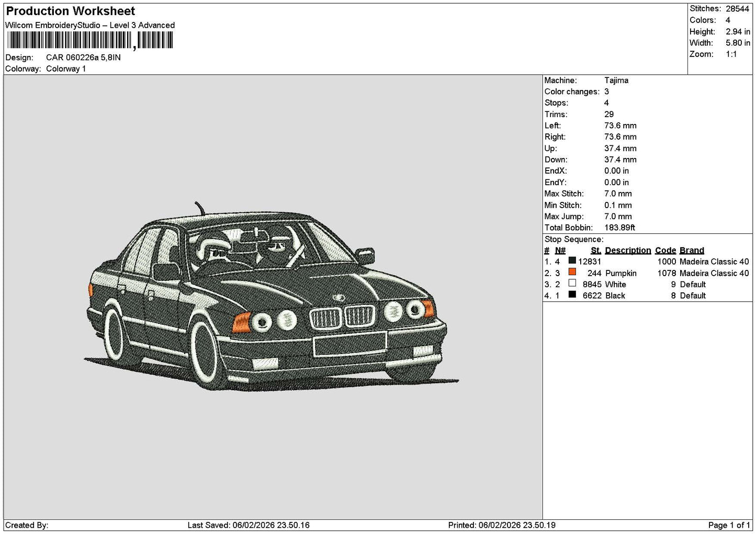Screen dimensions: 756x534
Task: Click the Default brand in the White row
Action: tap(693, 285)
